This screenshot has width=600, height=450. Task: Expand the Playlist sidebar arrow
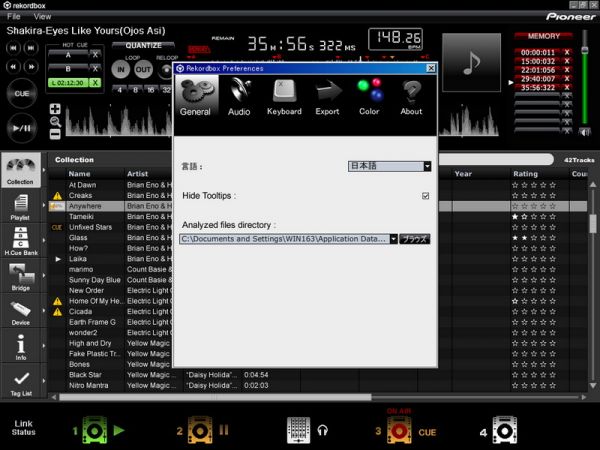click(44, 205)
